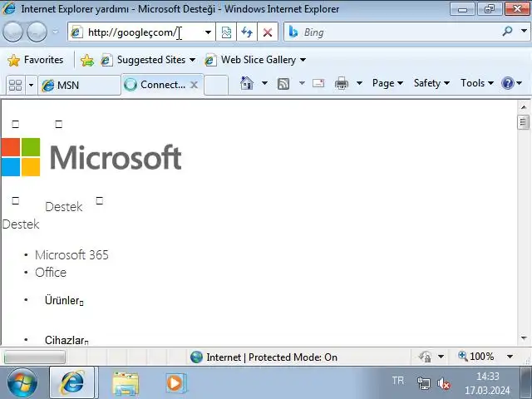Click the 100% zoom level button
The image size is (532, 399).
[476, 357]
